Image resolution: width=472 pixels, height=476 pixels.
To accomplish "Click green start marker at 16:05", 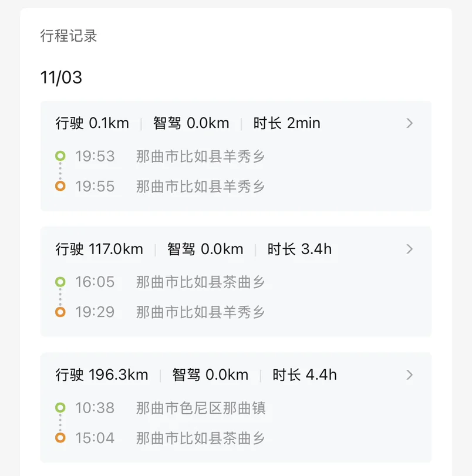I will [60, 282].
